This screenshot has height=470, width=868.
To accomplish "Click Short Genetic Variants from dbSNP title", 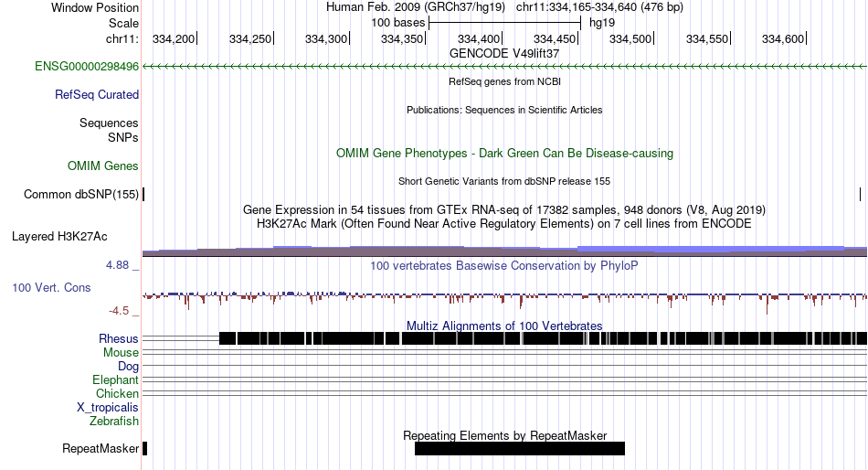I will (x=504, y=181).
